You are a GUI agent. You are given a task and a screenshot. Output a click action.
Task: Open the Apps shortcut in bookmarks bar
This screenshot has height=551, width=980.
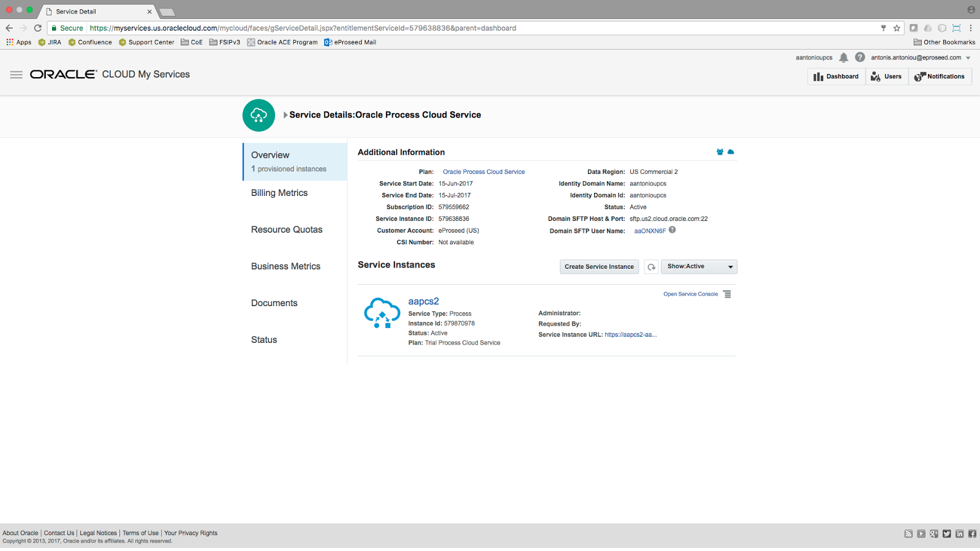pyautogui.click(x=18, y=42)
